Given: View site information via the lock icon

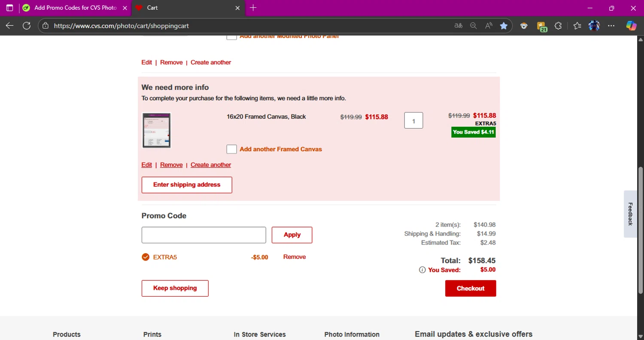Looking at the screenshot, I should [46, 26].
